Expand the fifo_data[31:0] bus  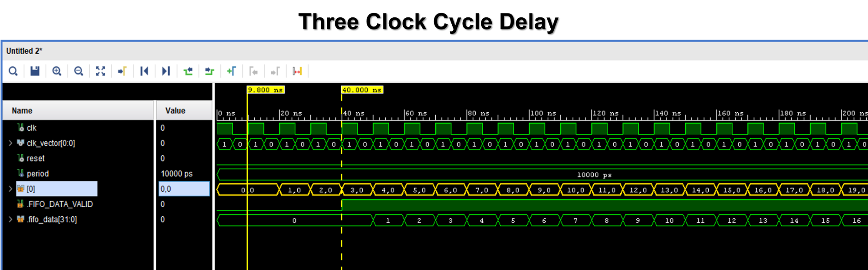pyautogui.click(x=10, y=219)
